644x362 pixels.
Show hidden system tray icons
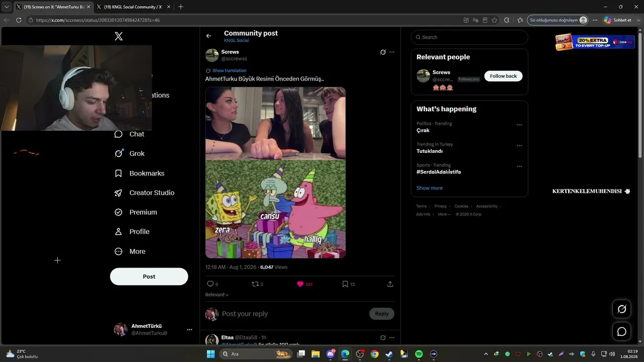(x=486, y=354)
